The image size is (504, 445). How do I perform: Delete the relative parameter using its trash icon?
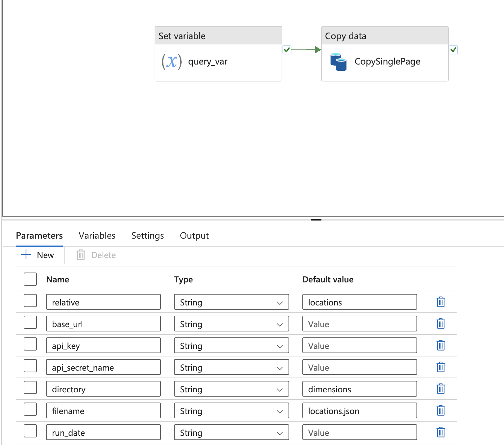(x=441, y=302)
